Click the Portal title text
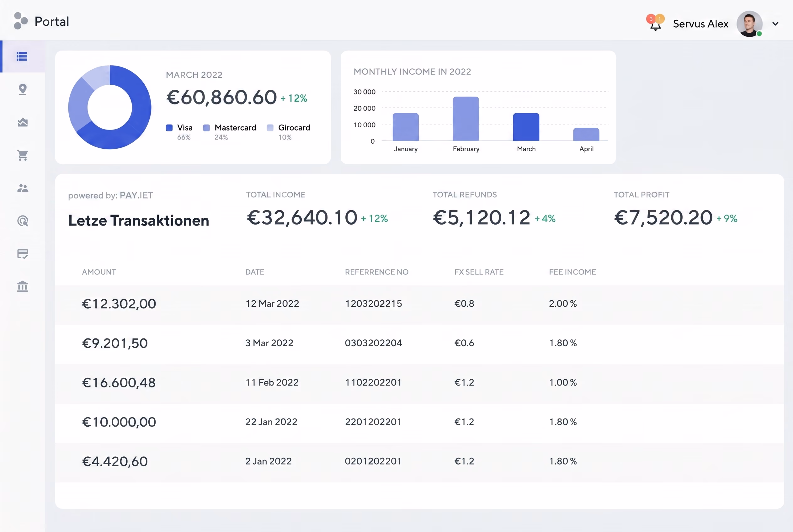 52,21
